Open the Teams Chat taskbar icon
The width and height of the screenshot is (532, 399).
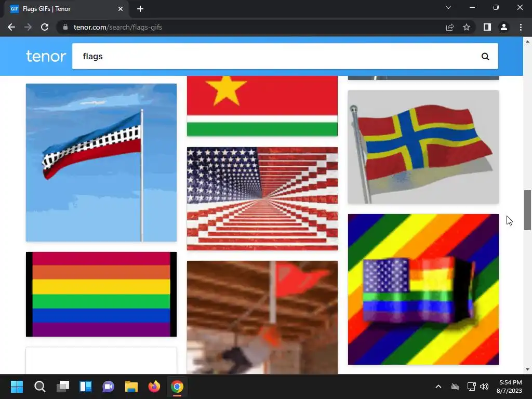[108, 387]
